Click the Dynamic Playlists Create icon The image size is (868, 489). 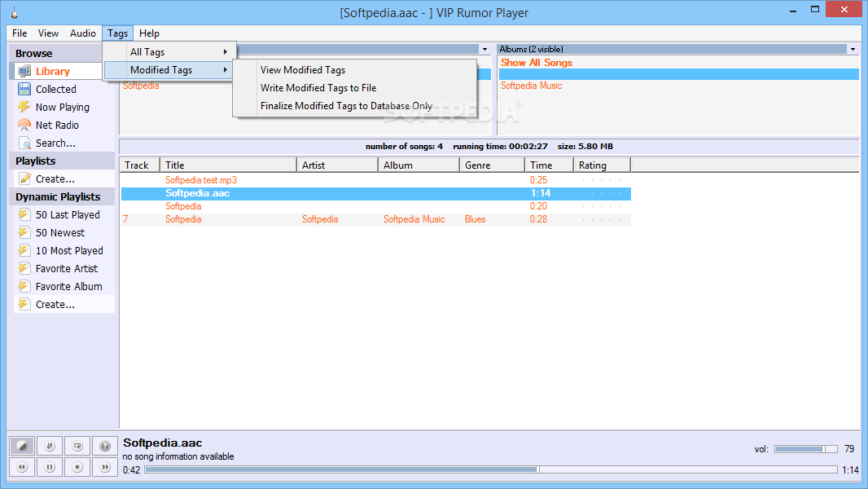point(24,304)
